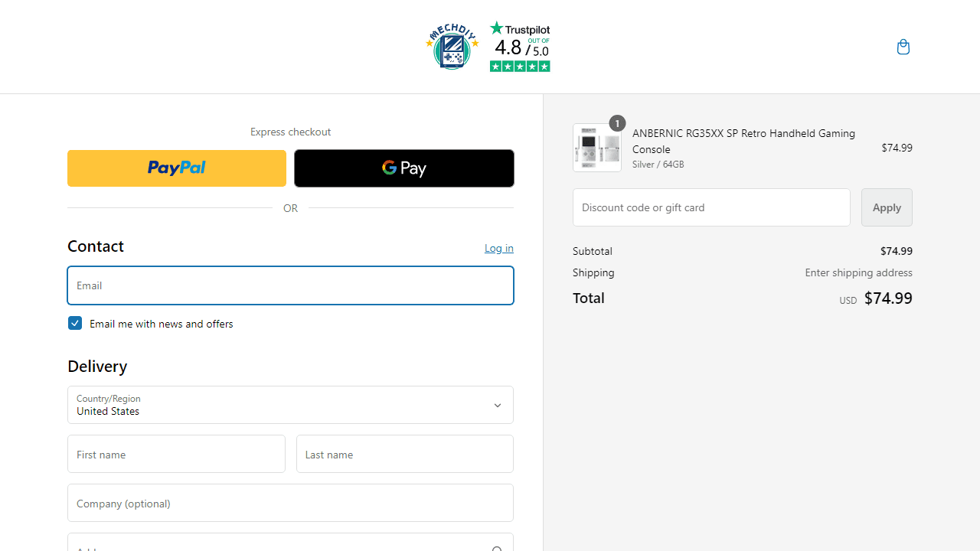This screenshot has width=980, height=551.
Task: Click the Silver / 64GB variant text
Action: pos(658,165)
